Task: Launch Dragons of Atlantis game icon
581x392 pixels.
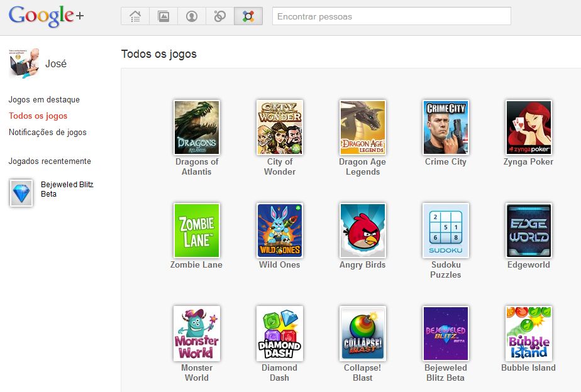Action: point(197,128)
